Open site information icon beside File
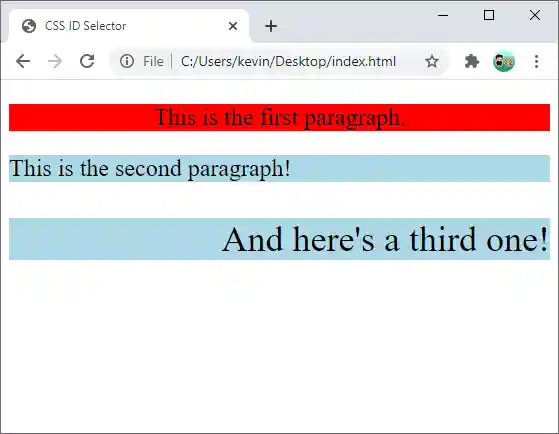The image size is (559, 434). click(x=127, y=61)
